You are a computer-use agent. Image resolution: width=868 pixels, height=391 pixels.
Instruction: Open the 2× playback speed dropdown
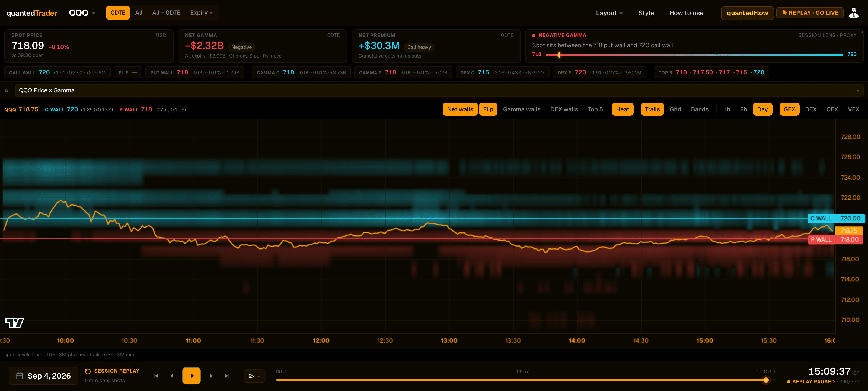pos(254,376)
